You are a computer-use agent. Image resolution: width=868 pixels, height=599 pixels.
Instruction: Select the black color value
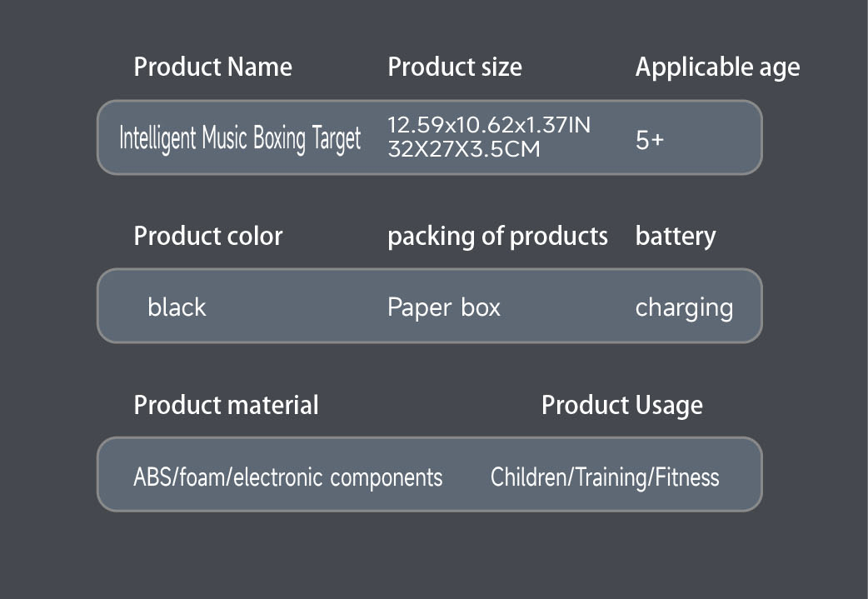(177, 307)
